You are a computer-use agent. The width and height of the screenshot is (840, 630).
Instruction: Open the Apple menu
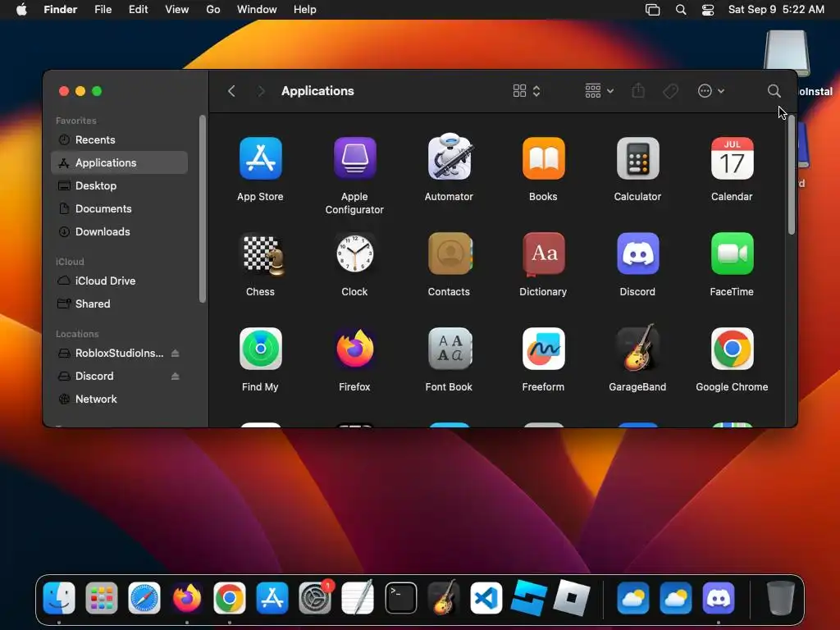pyautogui.click(x=21, y=10)
